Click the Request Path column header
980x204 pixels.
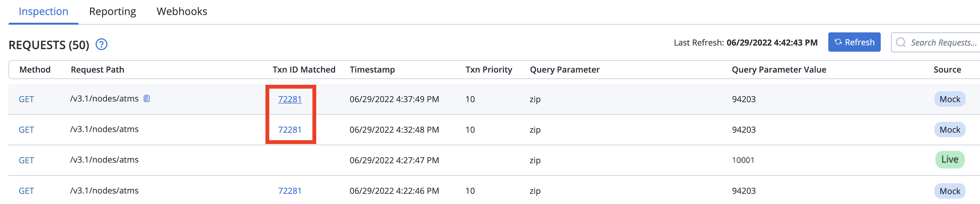pyautogui.click(x=97, y=70)
